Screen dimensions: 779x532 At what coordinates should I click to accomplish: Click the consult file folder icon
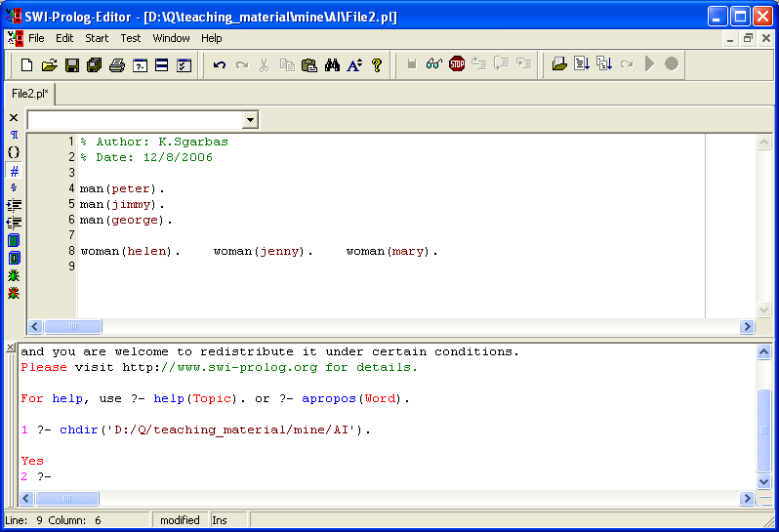559,63
